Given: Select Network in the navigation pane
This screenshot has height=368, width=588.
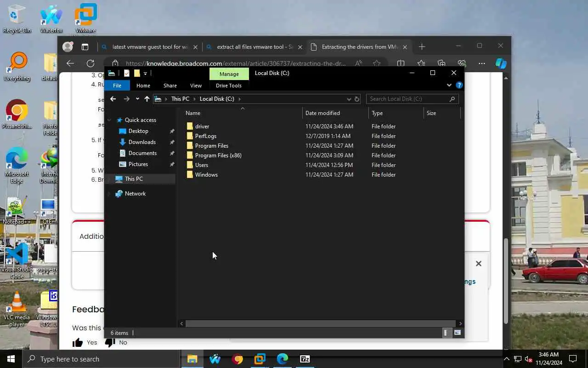Looking at the screenshot, I should point(135,194).
